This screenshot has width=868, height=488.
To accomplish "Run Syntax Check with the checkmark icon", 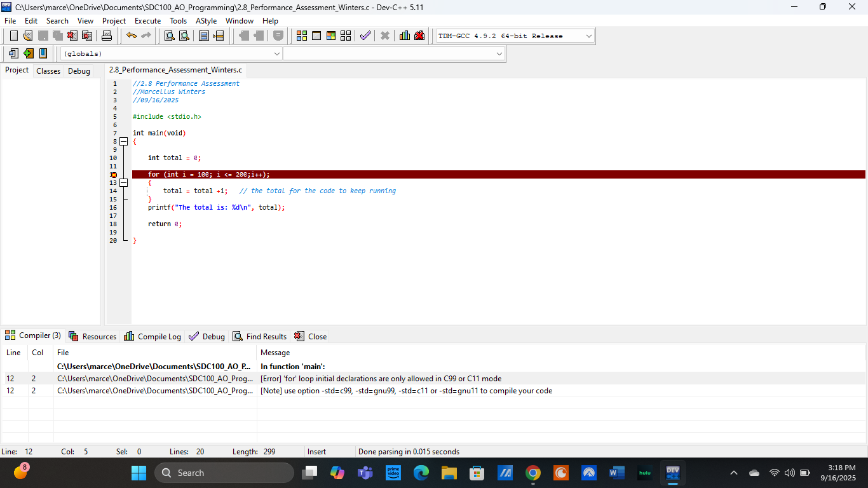I will [x=365, y=36].
